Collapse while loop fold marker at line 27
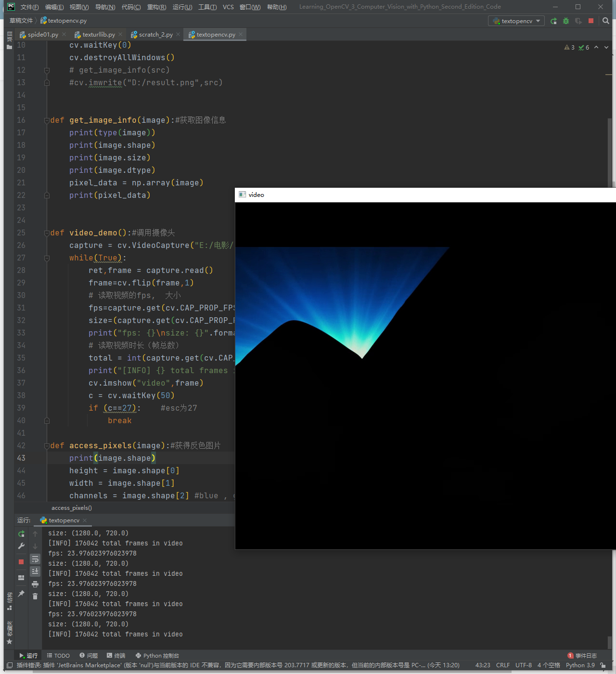The width and height of the screenshot is (616, 674). coord(47,258)
